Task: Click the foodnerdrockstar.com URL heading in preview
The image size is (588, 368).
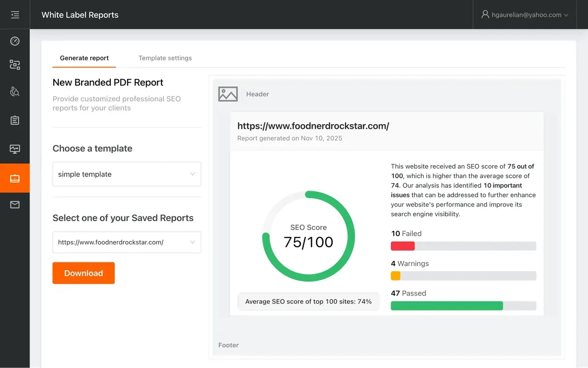Action: click(x=313, y=126)
